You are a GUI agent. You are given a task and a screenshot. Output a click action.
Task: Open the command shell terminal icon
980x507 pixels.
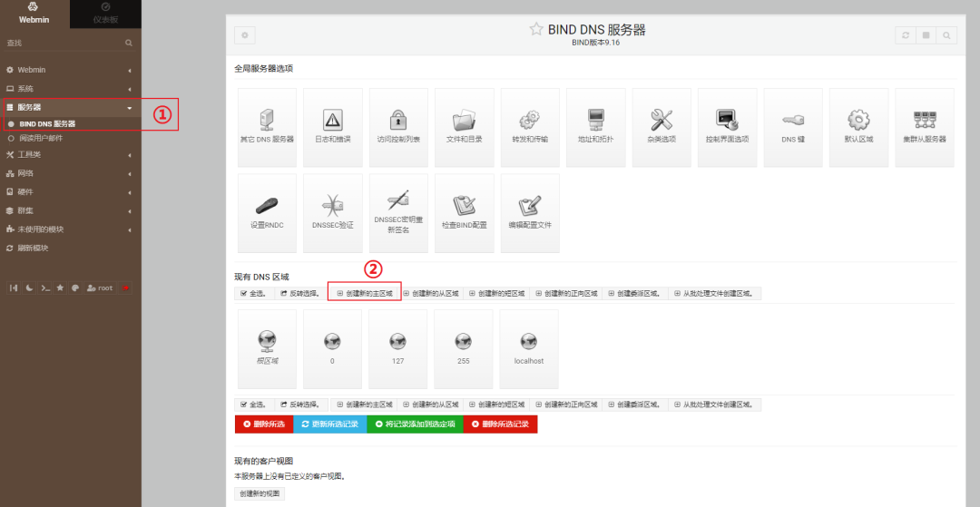click(45, 288)
